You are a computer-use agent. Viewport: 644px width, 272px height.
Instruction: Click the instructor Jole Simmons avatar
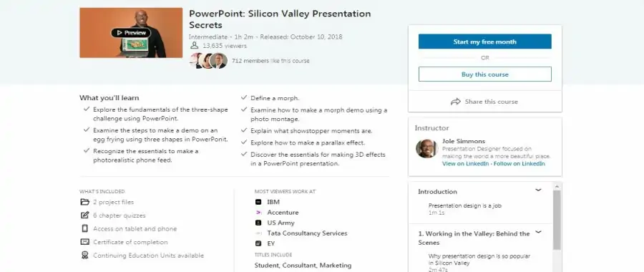[426, 148]
